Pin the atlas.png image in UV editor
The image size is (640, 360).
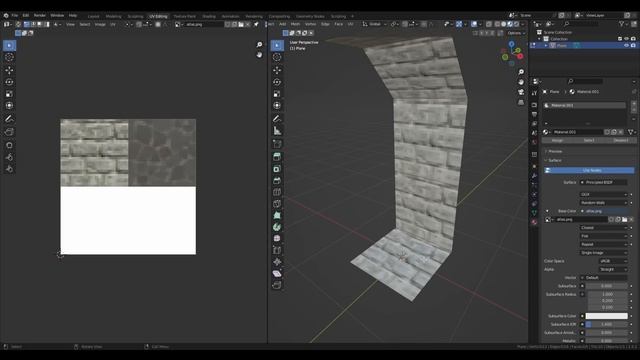point(256,24)
